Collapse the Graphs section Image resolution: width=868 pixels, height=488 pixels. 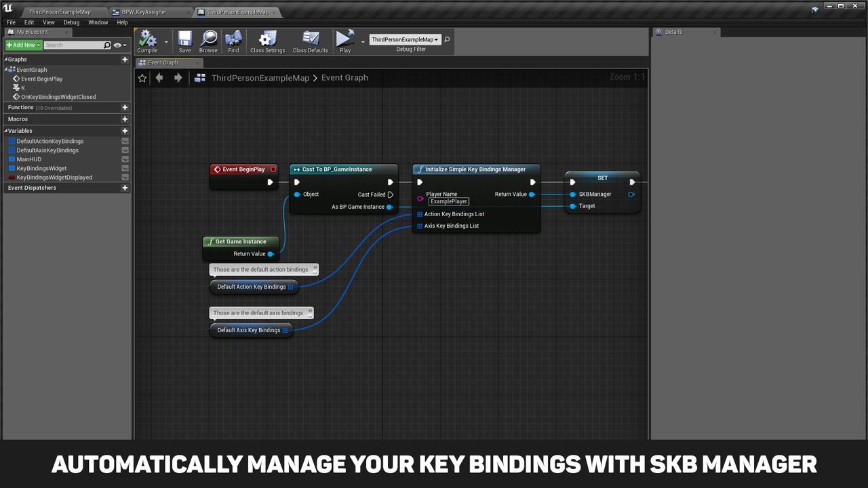[x=6, y=60]
